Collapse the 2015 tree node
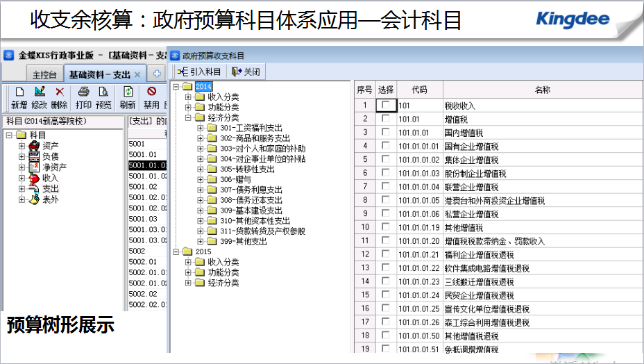 coord(176,251)
